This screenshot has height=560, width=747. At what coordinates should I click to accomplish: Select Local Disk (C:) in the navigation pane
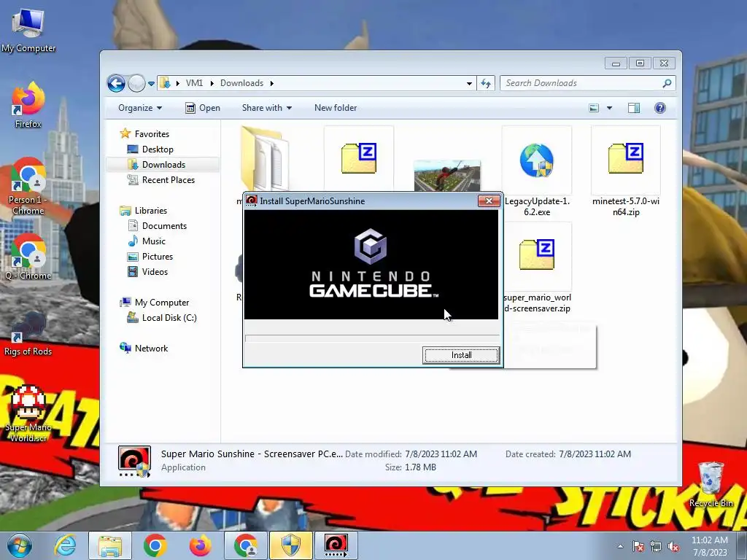point(162,318)
